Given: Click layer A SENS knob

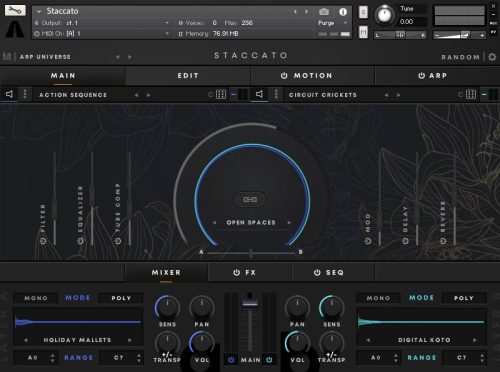Looking at the screenshot, I should pos(167,307).
